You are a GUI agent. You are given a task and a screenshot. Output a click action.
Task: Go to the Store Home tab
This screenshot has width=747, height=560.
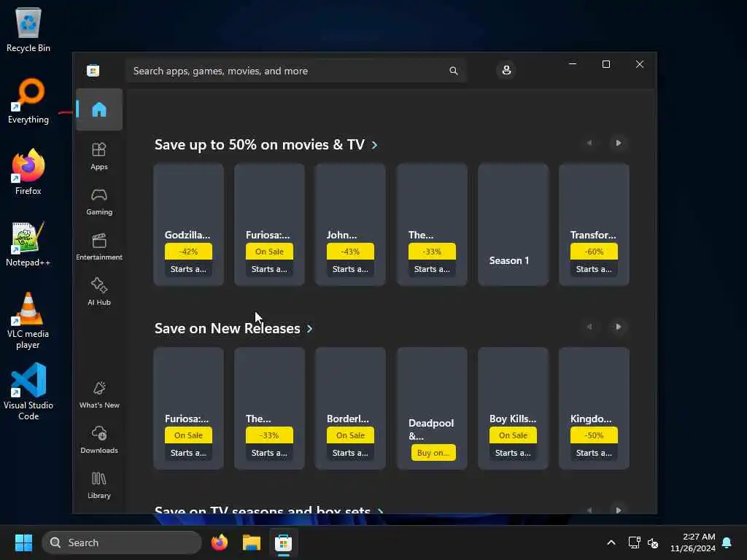(99, 109)
